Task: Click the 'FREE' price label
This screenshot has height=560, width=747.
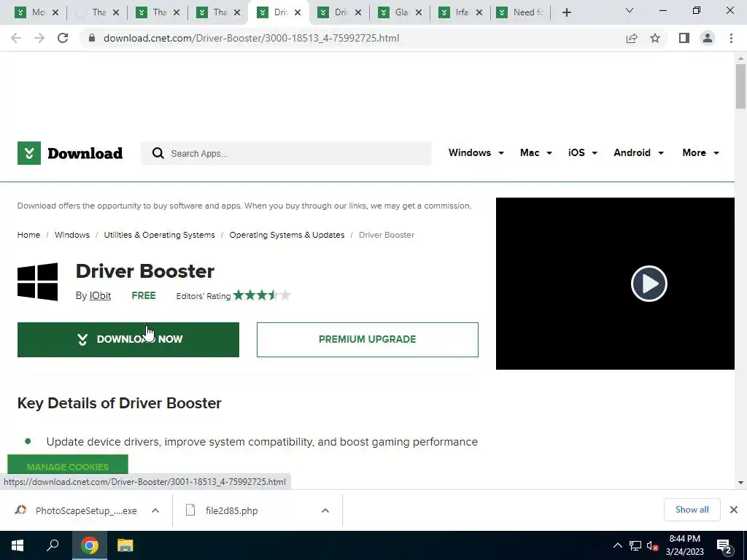Action: pyautogui.click(x=144, y=295)
